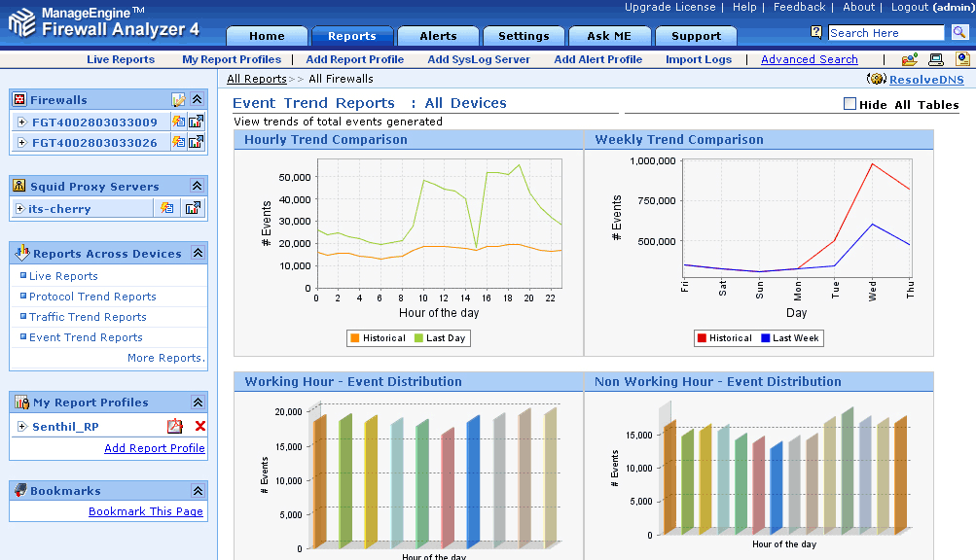Open the Advanced Search link
Viewport: 976px width, 560px height.
(809, 59)
